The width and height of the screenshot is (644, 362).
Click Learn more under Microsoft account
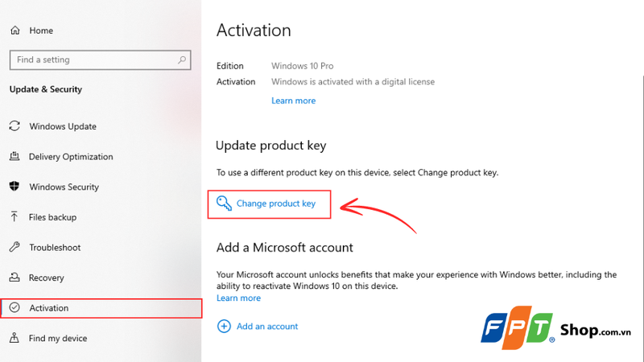238,298
